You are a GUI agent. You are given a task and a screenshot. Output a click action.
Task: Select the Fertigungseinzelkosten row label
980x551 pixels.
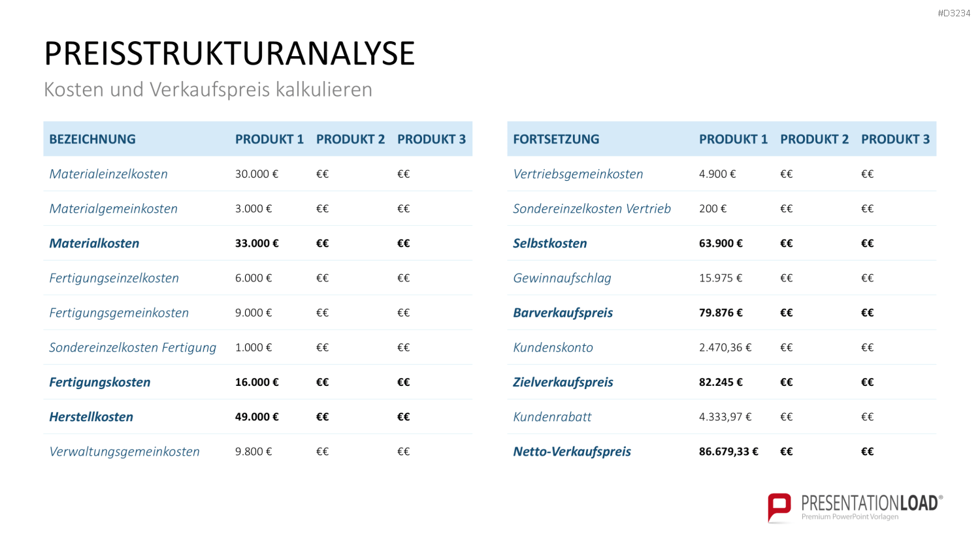(x=114, y=278)
